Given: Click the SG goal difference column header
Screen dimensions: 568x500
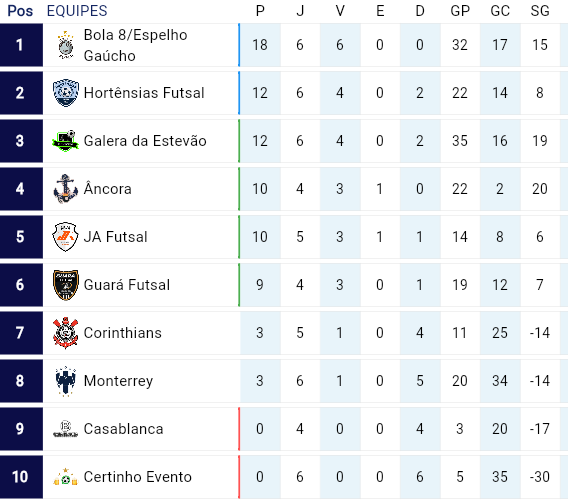Looking at the screenshot, I should coord(540,11).
